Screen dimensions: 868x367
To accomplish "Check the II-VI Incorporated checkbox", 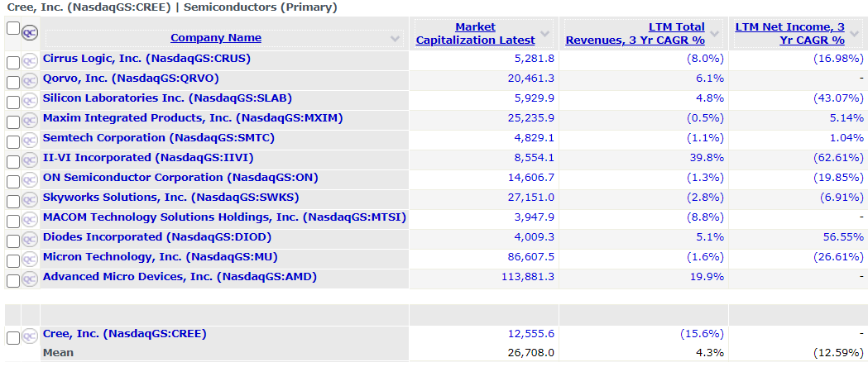I will point(12,162).
